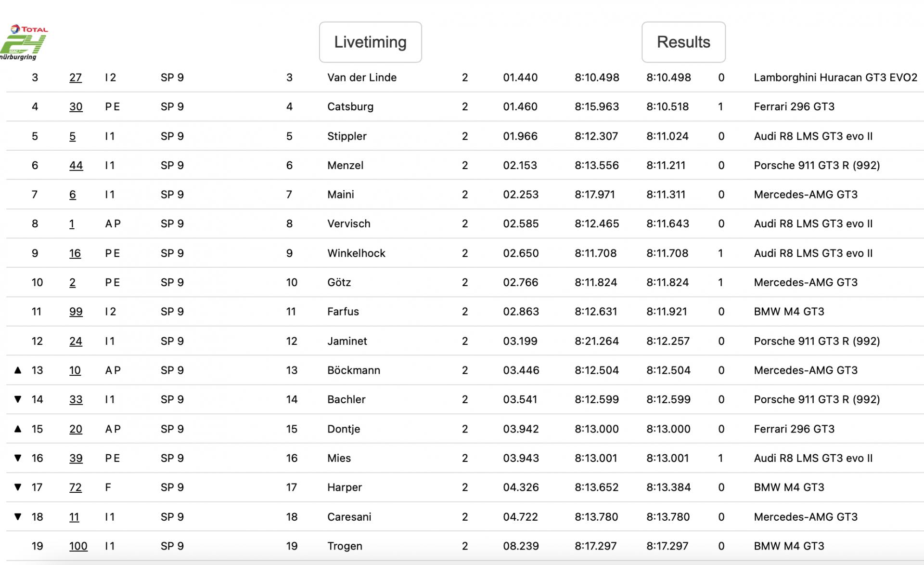
Task: Open car number 72 link
Action: point(76,487)
